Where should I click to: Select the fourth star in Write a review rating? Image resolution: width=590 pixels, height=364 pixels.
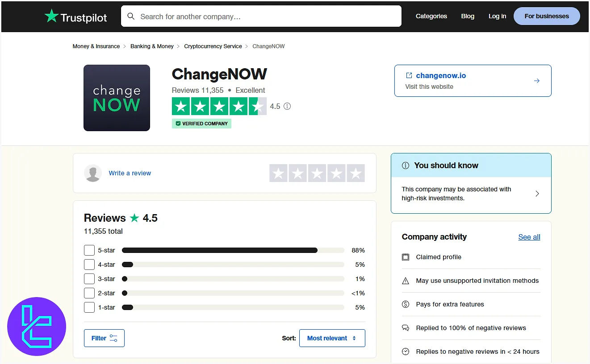[x=336, y=173]
